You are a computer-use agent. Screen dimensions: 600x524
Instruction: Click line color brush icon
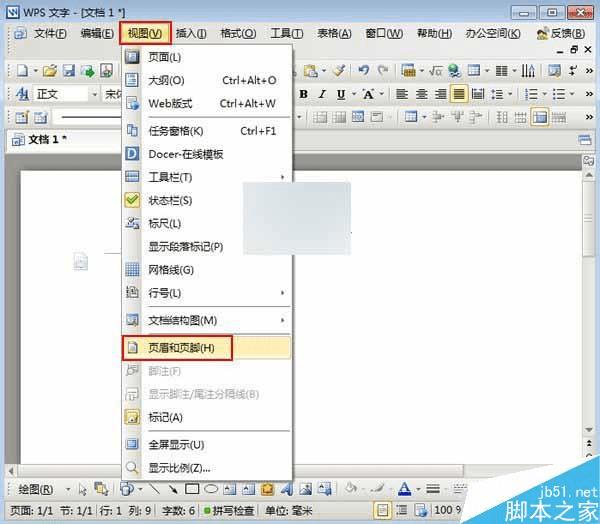click(x=378, y=489)
